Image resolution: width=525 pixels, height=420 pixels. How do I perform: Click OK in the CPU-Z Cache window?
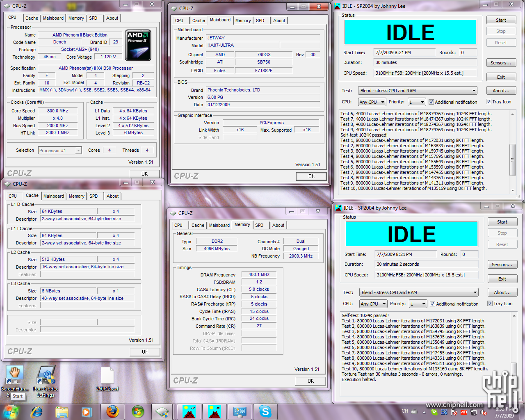click(x=145, y=352)
